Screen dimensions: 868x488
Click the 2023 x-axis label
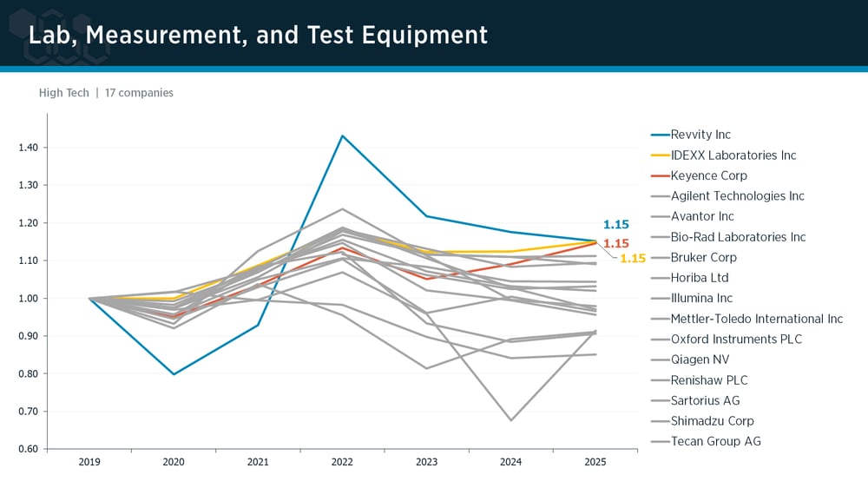coord(426,462)
